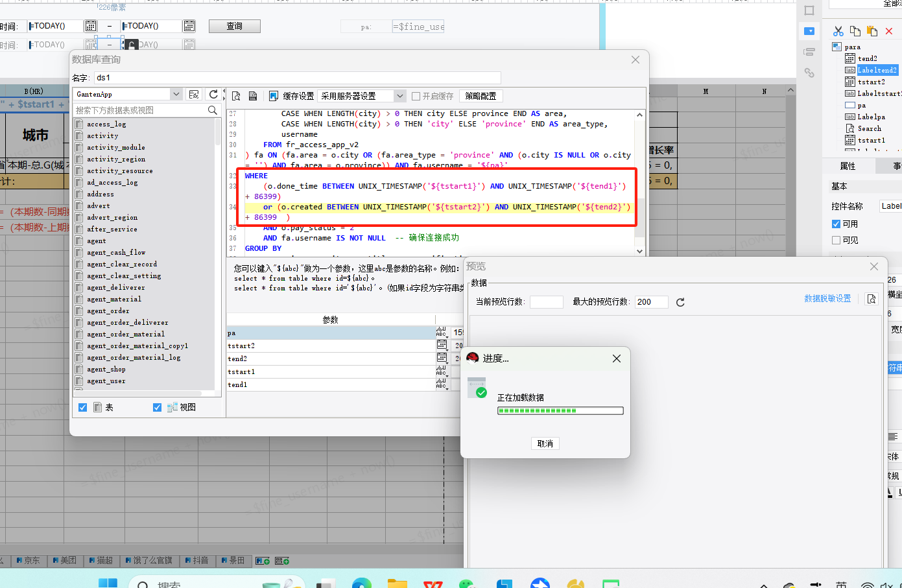Image resolution: width=902 pixels, height=588 pixels.
Task: Open the 数据脱敏设置 link
Action: (827, 299)
